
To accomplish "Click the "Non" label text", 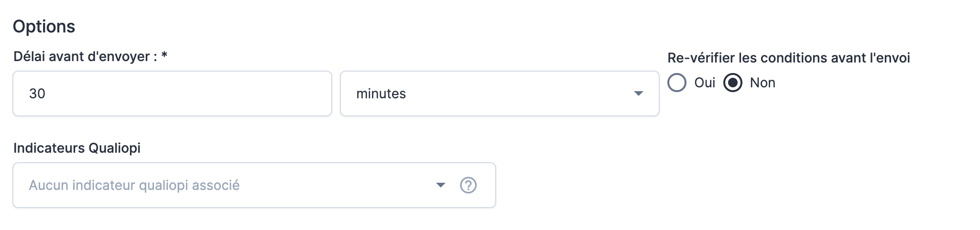I will [762, 83].
